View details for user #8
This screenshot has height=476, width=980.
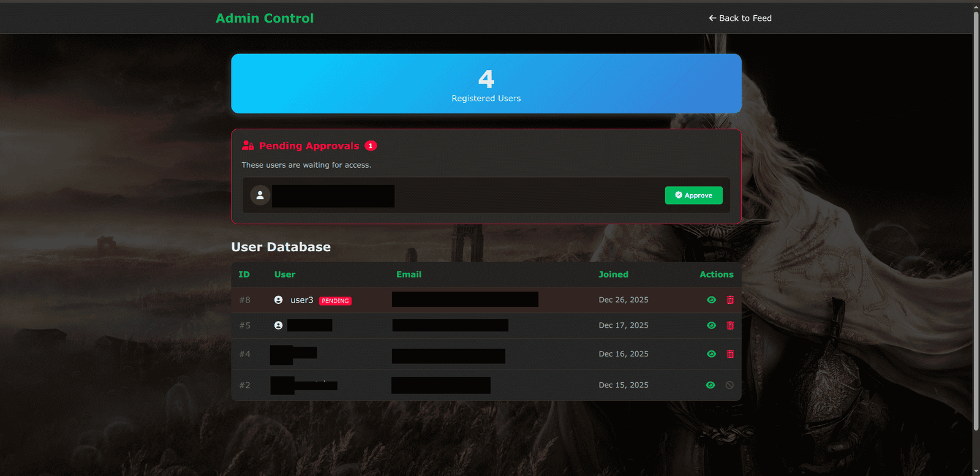(711, 300)
